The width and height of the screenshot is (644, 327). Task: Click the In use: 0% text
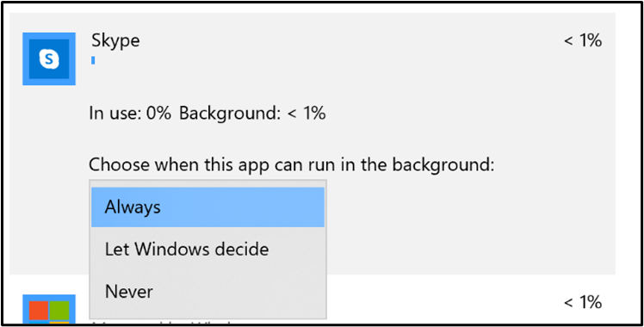point(130,114)
